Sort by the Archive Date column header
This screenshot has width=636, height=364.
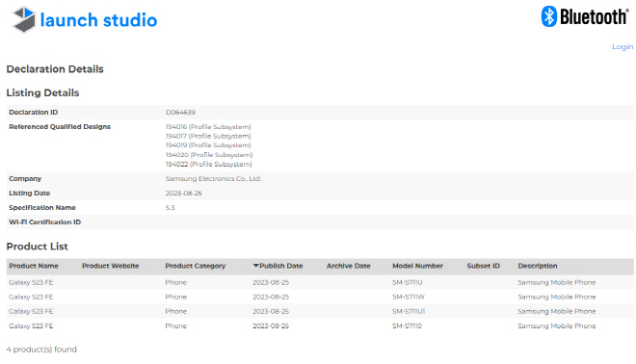click(x=349, y=266)
